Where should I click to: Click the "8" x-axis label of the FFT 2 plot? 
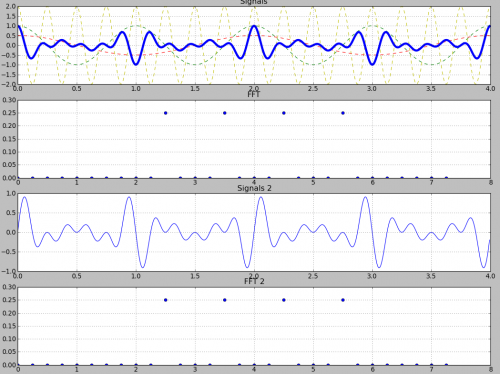coord(490,369)
